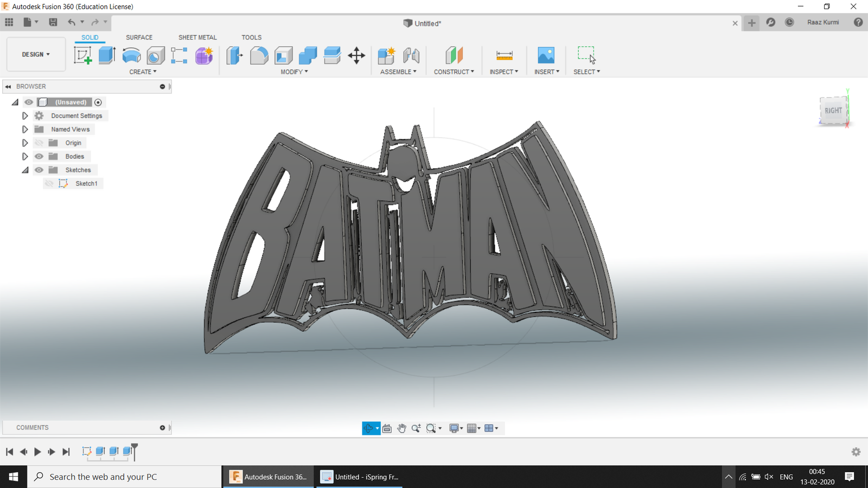868x488 pixels.
Task: Activate the Pan hand tool
Action: (401, 428)
